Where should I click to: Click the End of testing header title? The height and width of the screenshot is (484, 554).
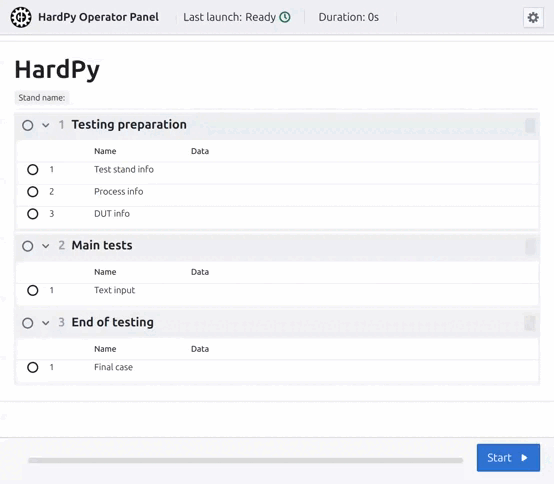(112, 322)
